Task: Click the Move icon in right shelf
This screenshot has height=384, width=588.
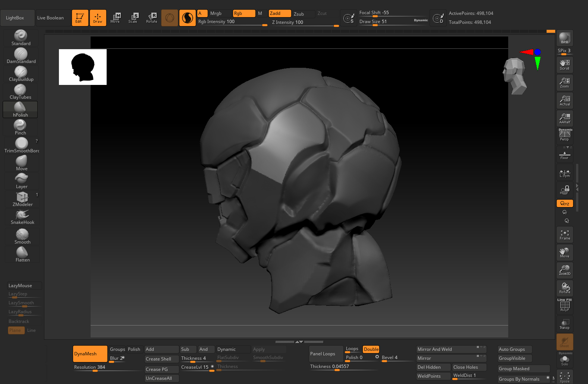Action: [565, 253]
